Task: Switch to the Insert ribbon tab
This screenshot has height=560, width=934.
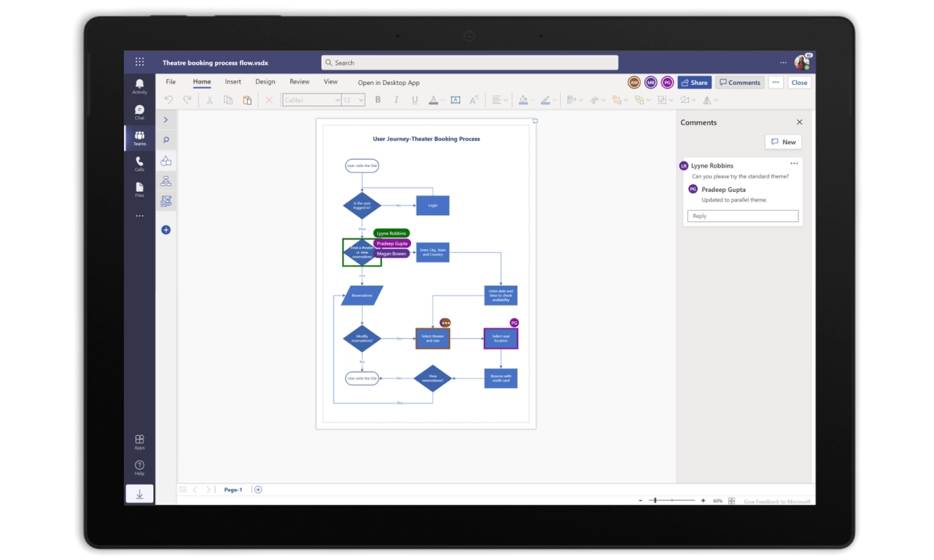Action: tap(233, 82)
